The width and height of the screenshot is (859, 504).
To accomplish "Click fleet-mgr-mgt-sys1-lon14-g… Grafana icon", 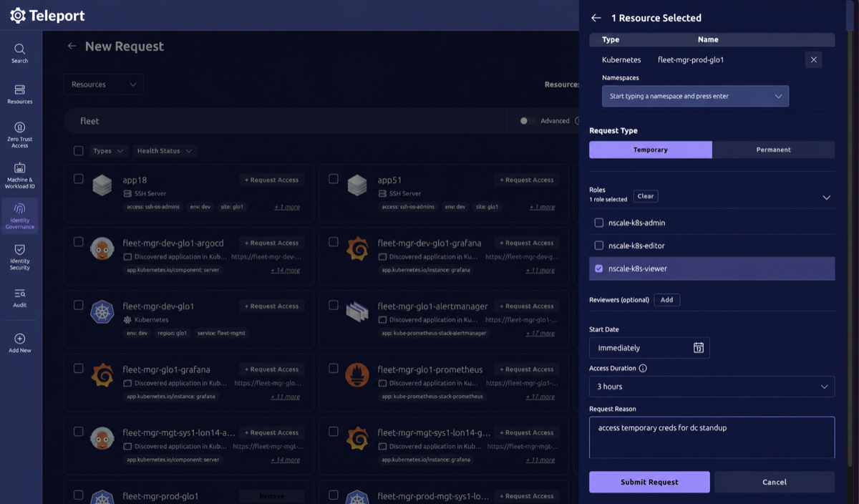I will (357, 438).
